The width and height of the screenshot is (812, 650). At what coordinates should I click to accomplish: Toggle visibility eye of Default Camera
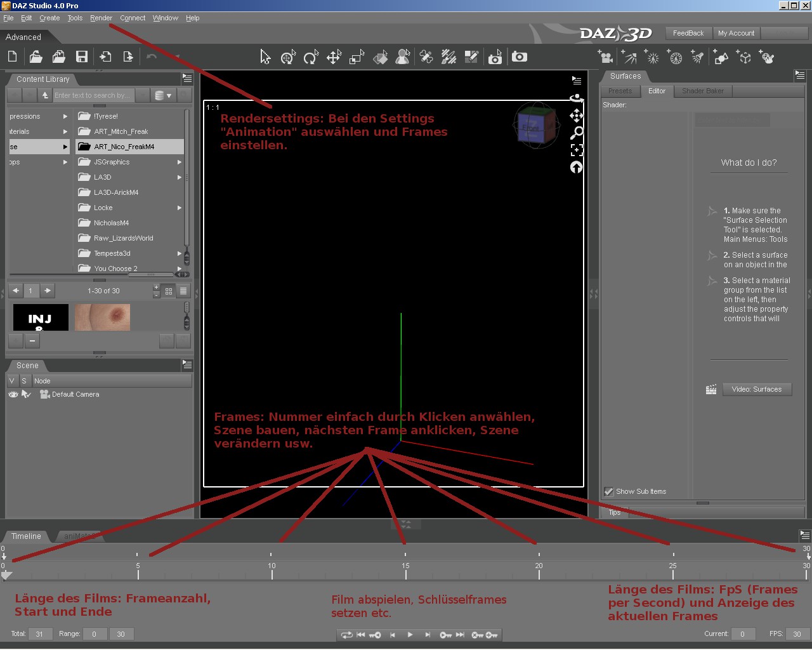tap(13, 394)
